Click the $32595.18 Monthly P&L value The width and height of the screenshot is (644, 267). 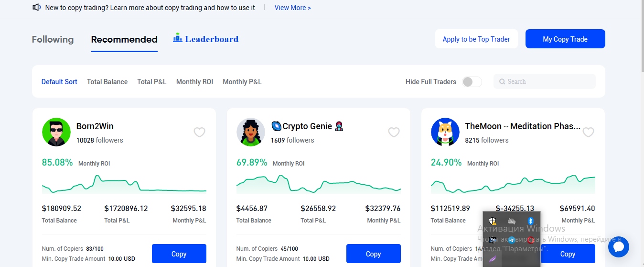pos(189,209)
